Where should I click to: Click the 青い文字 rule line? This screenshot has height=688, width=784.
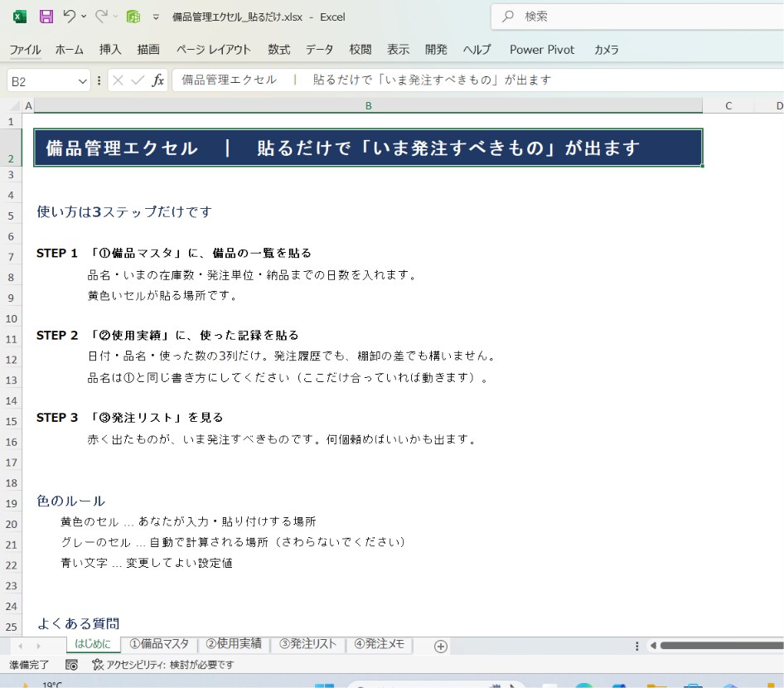(x=147, y=563)
